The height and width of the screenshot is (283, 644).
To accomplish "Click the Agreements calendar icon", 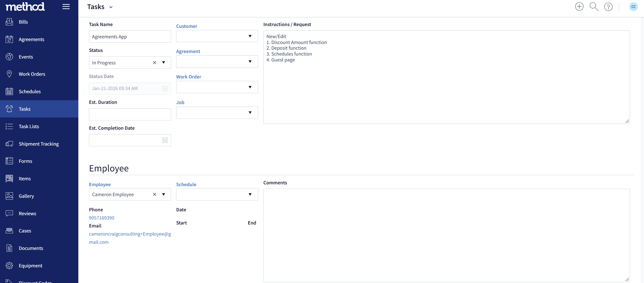I will pos(9,39).
